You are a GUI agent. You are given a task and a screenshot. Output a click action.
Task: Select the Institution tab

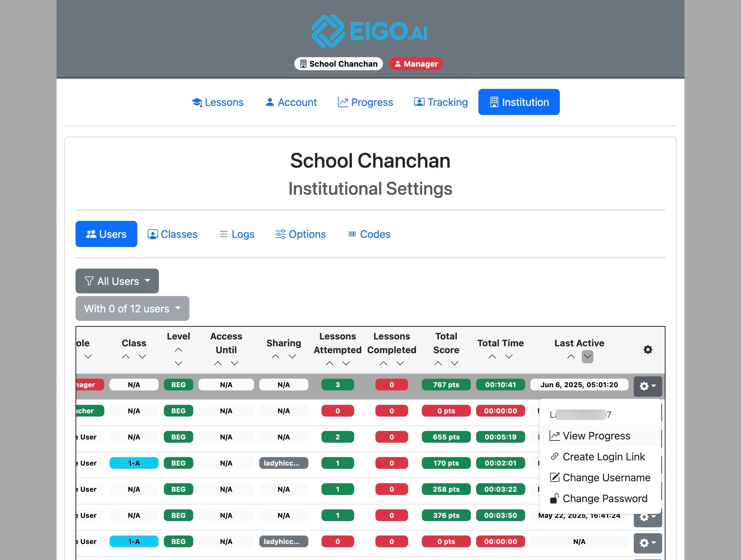point(519,102)
